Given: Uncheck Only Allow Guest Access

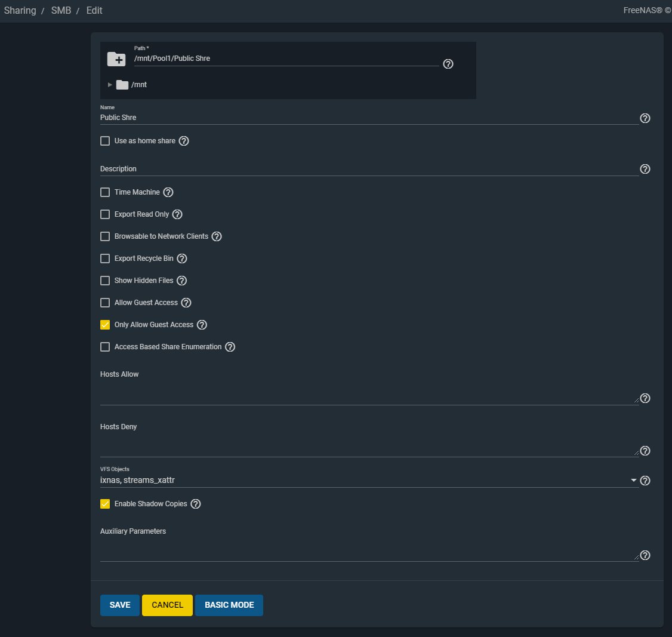Looking at the screenshot, I should tap(105, 325).
